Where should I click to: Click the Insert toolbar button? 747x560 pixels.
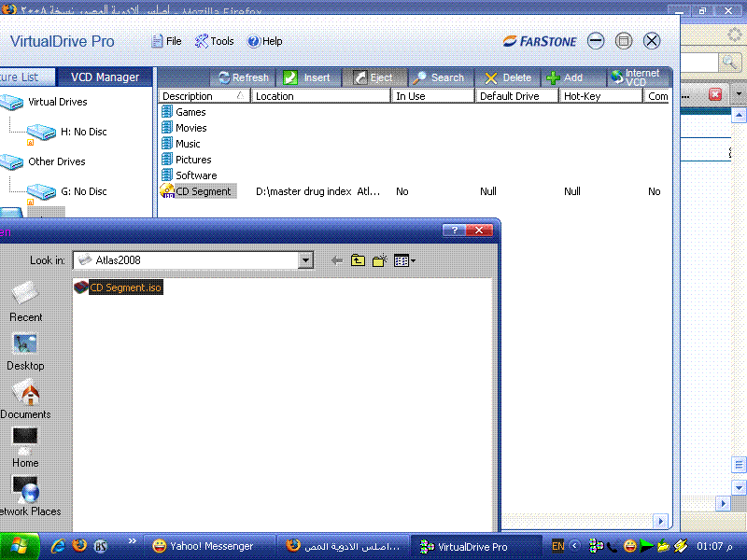click(x=306, y=77)
